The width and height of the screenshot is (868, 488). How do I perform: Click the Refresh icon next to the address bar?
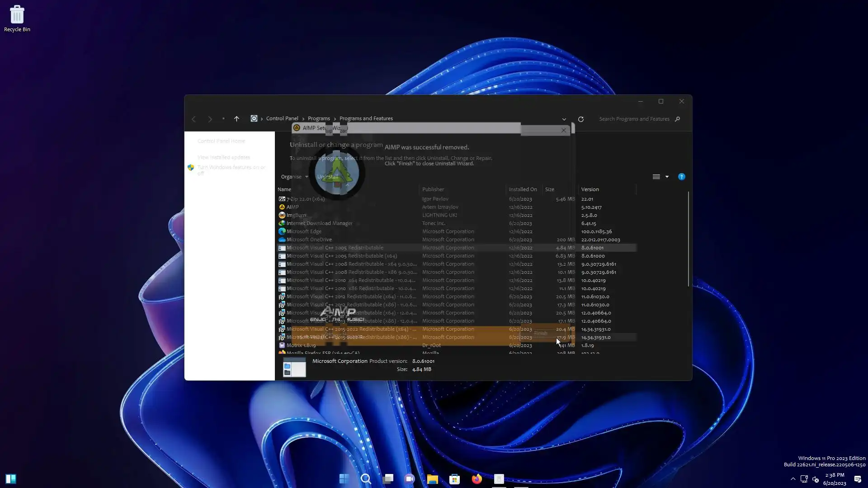pos(581,119)
